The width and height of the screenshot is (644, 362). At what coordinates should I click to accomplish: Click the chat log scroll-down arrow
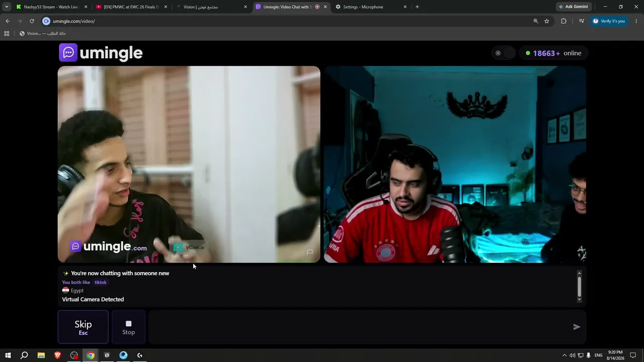pos(579,300)
